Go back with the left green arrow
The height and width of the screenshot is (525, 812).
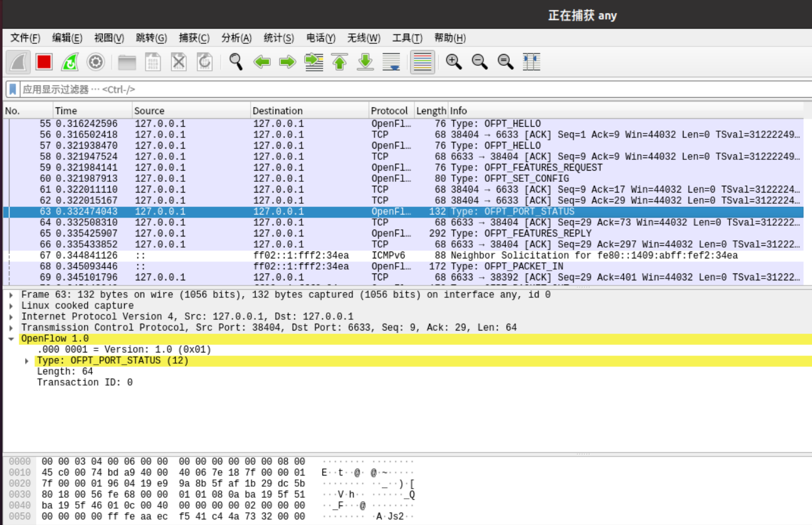point(261,61)
